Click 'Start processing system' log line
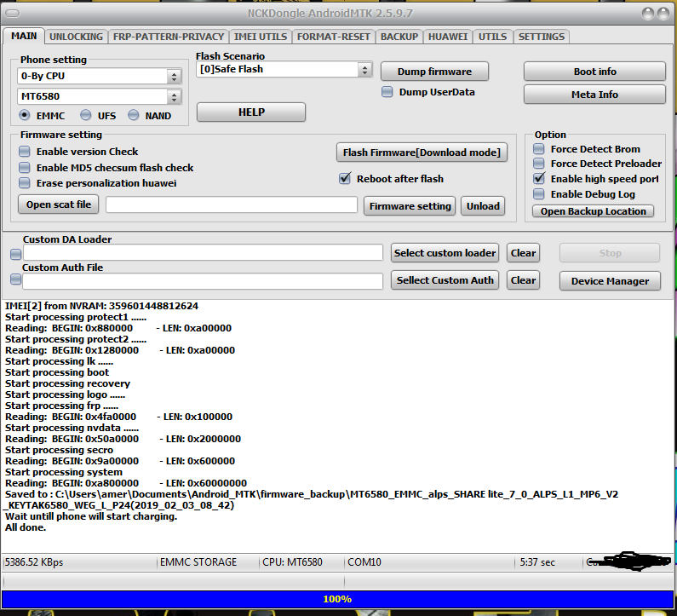 point(64,472)
